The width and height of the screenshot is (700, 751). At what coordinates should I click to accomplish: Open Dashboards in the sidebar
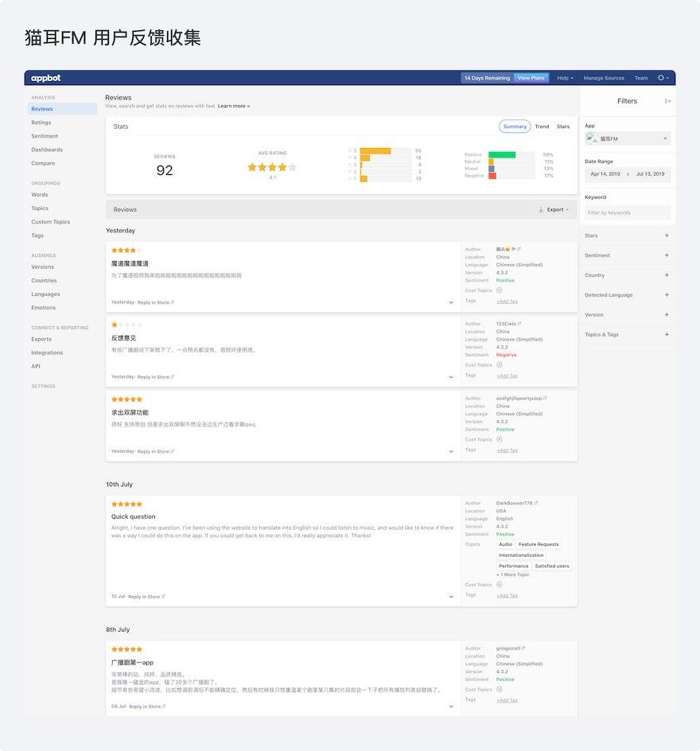pos(47,150)
